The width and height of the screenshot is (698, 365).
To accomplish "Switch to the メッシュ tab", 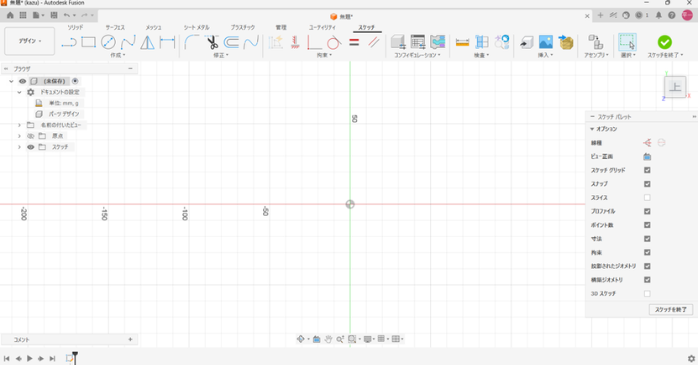I will (x=154, y=28).
